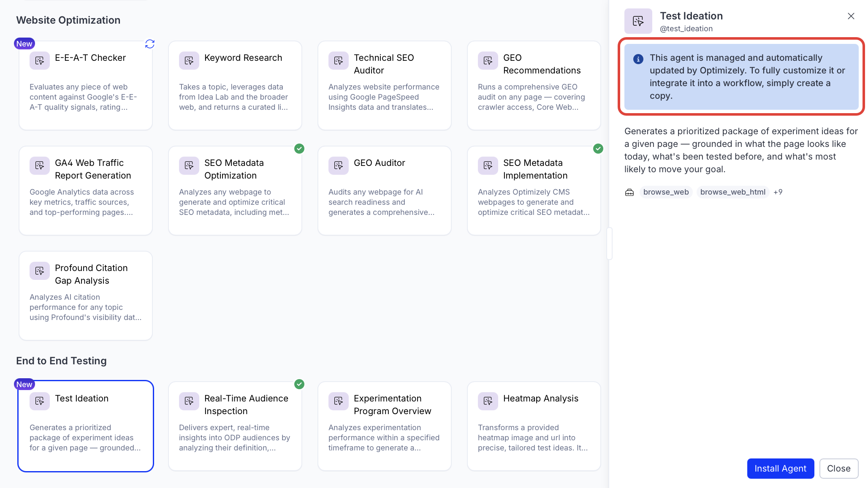This screenshot has height=488, width=868.
Task: Expand the +9 hidden tools list
Action: 778,192
